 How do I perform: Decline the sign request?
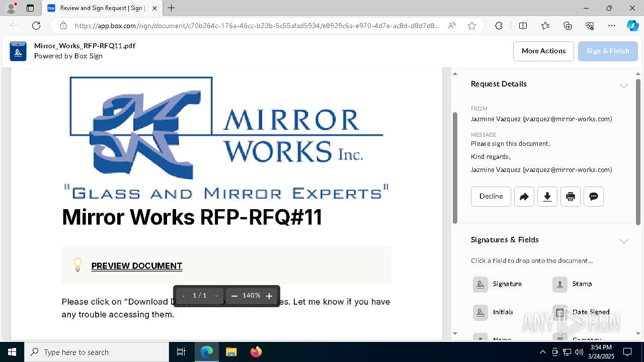coord(491,197)
